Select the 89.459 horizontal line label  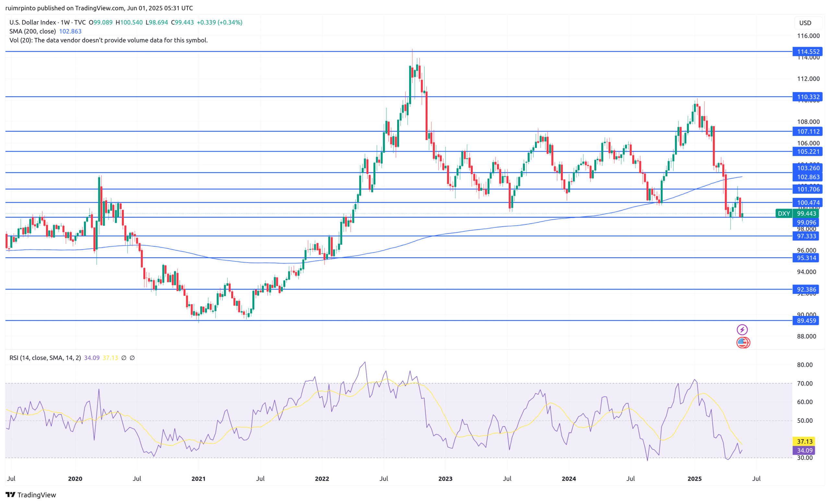tap(806, 320)
